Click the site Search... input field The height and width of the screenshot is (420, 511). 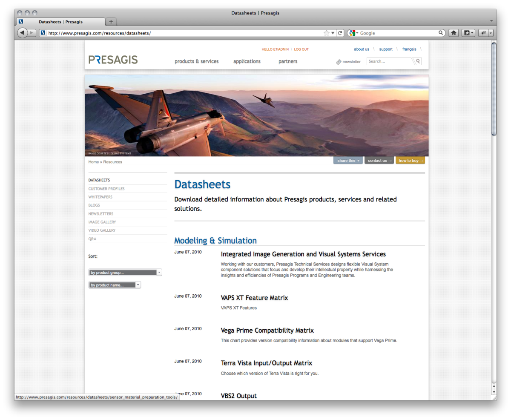coord(390,61)
